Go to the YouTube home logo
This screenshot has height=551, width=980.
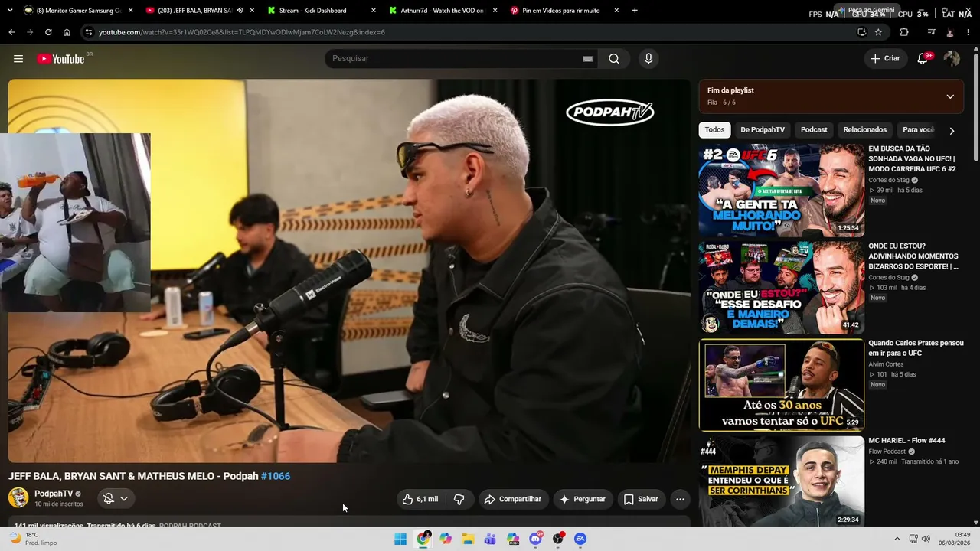(61, 59)
